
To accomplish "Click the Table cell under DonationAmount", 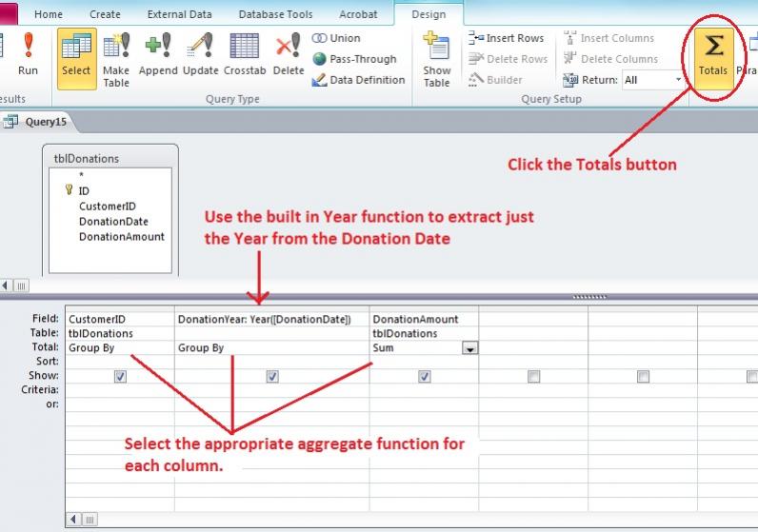I will (x=425, y=333).
